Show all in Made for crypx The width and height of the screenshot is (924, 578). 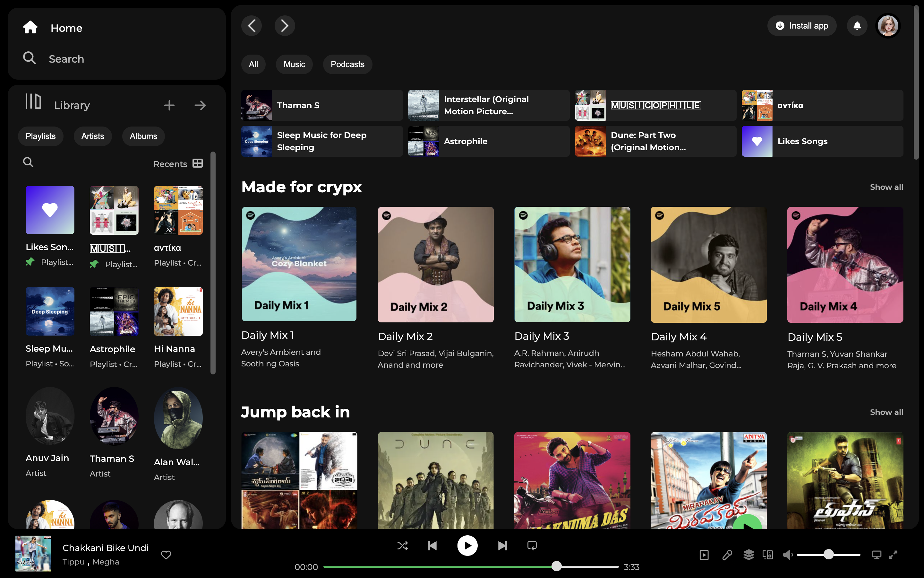coord(886,187)
